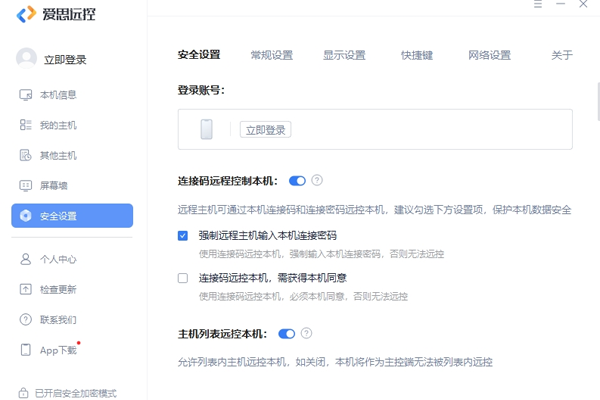The width and height of the screenshot is (600, 400).
Task: Click 检查更新 to check for updates
Action: [x=57, y=289]
